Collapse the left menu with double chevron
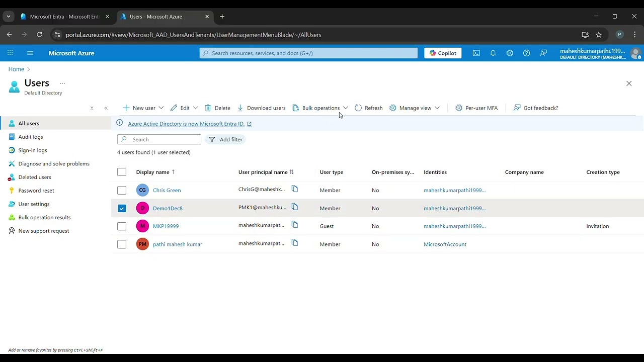 (x=106, y=108)
